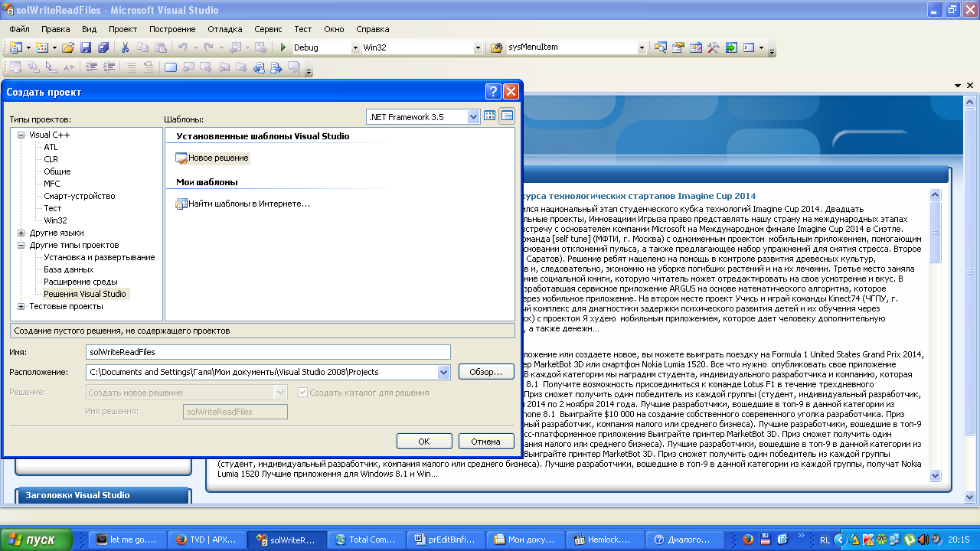
Task: Click the Start Page news vertical scrollbar
Action: coord(935,335)
